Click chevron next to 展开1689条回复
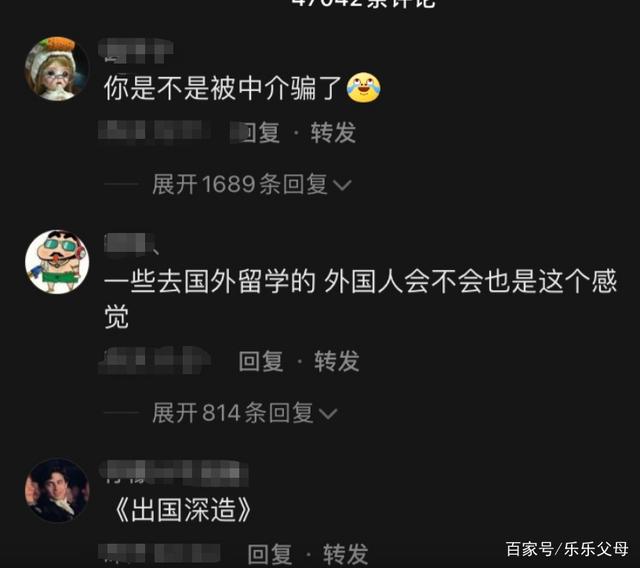 click(342, 186)
